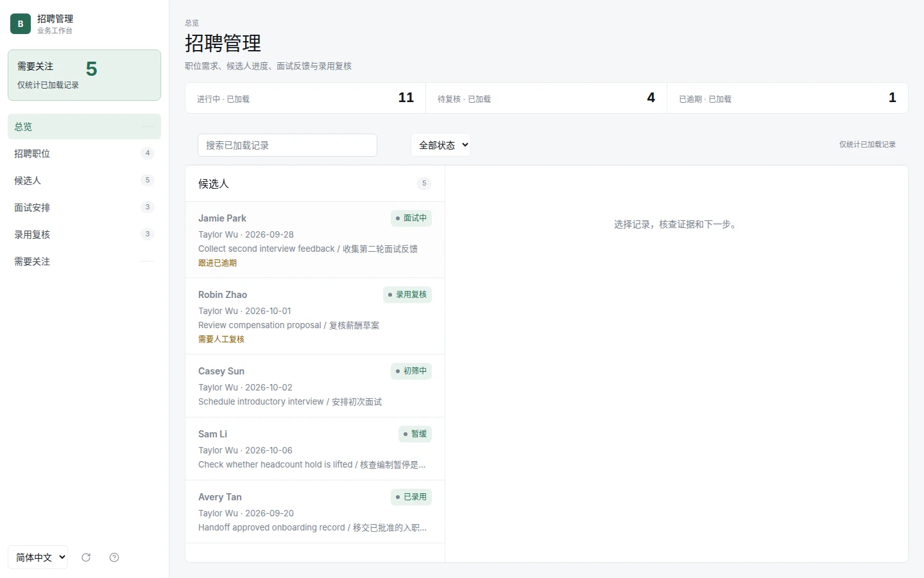Click the 招聘管理 page heading

tap(223, 44)
